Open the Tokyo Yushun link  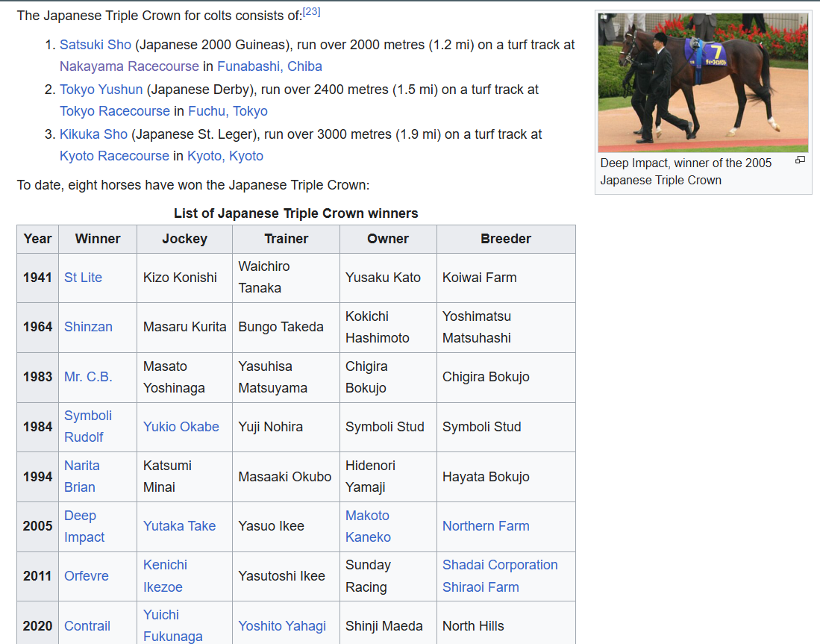pyautogui.click(x=101, y=90)
